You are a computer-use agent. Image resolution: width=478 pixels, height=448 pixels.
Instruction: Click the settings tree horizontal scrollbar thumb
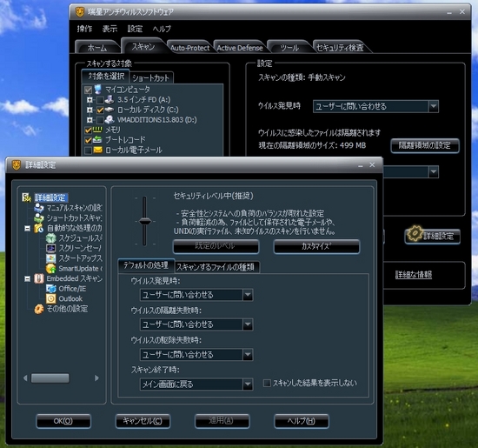click(50, 378)
